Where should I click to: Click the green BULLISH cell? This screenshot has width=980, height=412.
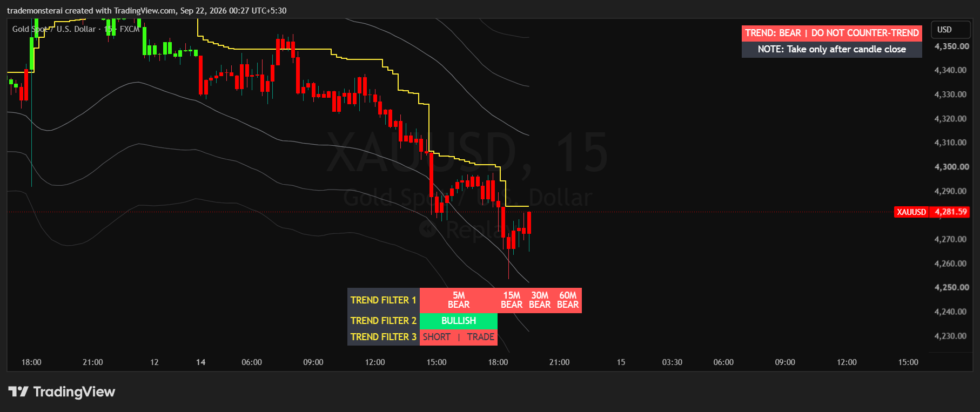459,321
